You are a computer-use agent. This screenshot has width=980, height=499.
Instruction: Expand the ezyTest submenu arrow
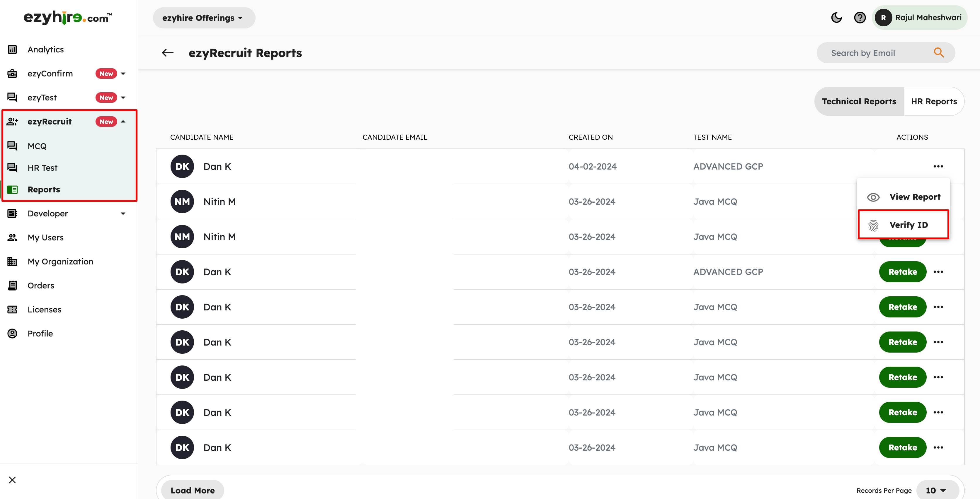pyautogui.click(x=123, y=98)
